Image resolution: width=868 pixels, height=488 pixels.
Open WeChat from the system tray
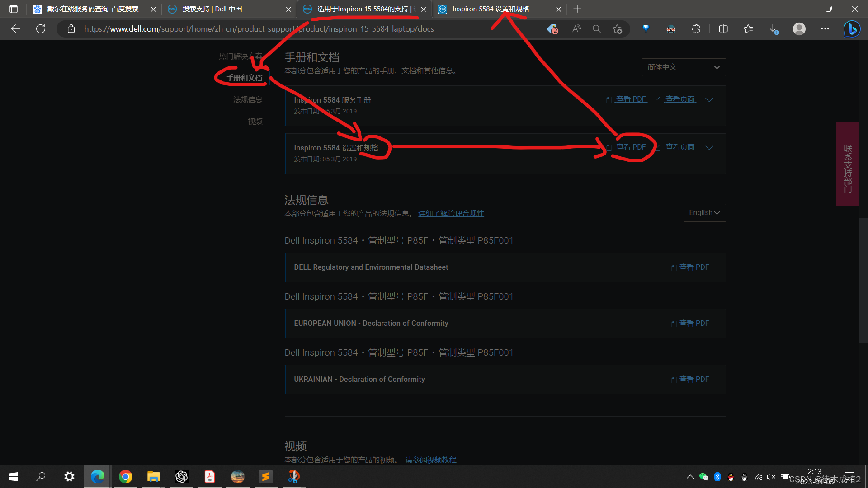click(704, 477)
